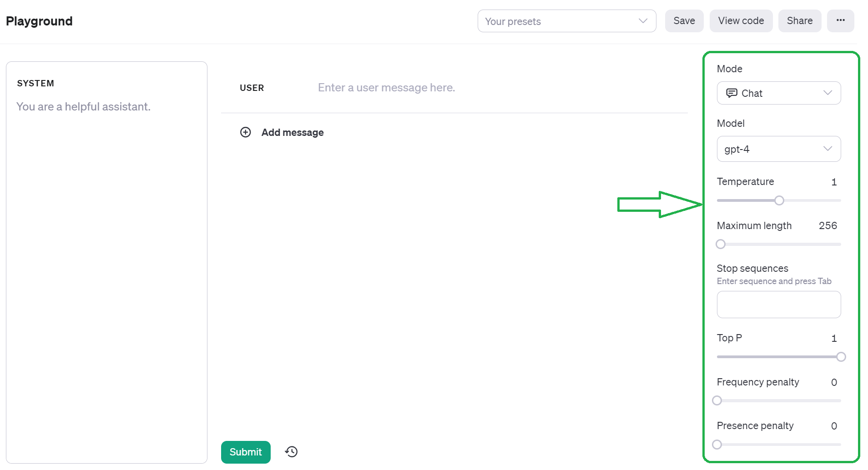Click the Temperature slider handle
This screenshot has width=868, height=470.
pyautogui.click(x=779, y=200)
